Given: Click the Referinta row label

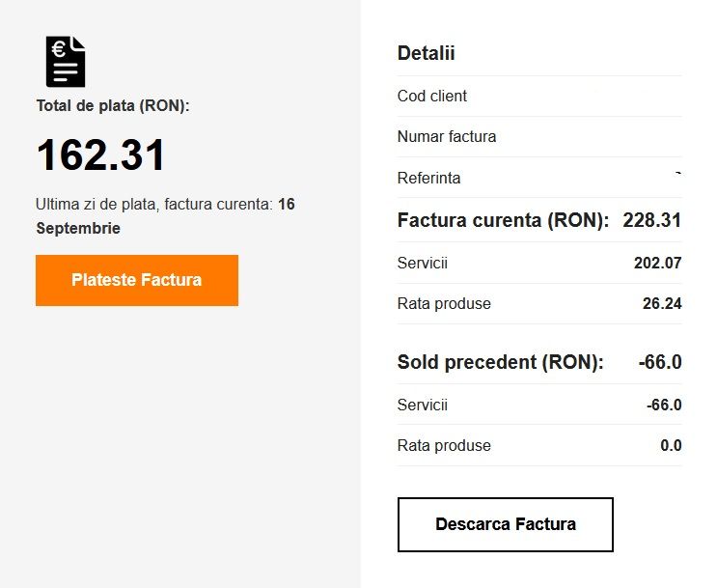Looking at the screenshot, I should click(429, 179).
